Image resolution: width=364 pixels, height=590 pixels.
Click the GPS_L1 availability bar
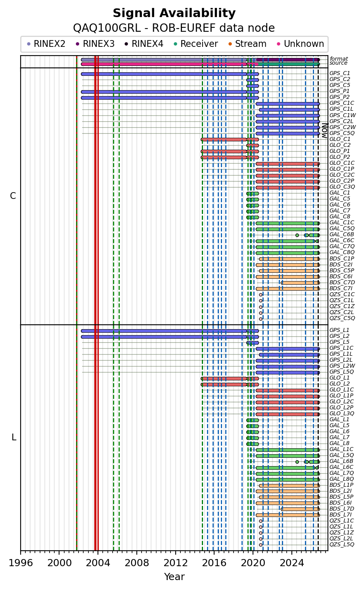pos(170,331)
